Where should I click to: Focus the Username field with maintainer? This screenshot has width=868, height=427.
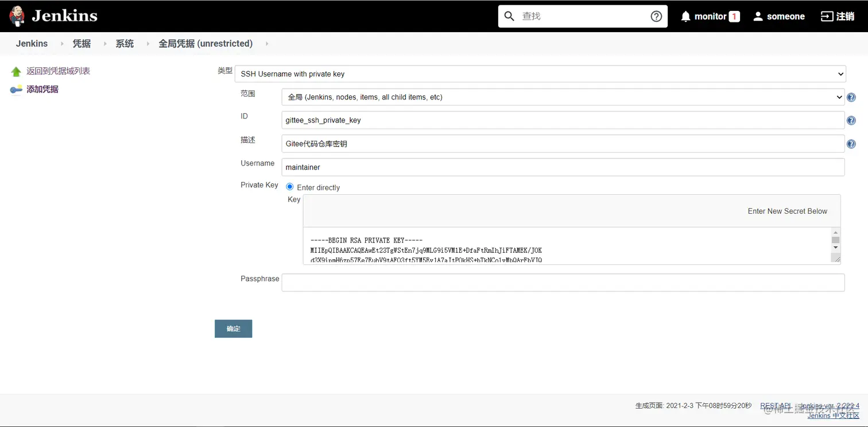[x=563, y=167]
